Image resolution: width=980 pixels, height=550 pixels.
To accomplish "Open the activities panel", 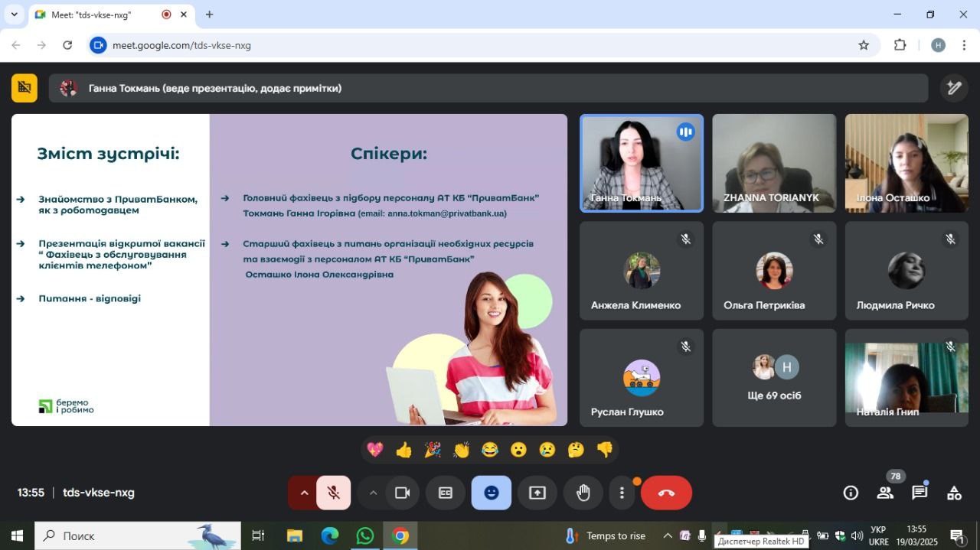I will click(x=954, y=493).
